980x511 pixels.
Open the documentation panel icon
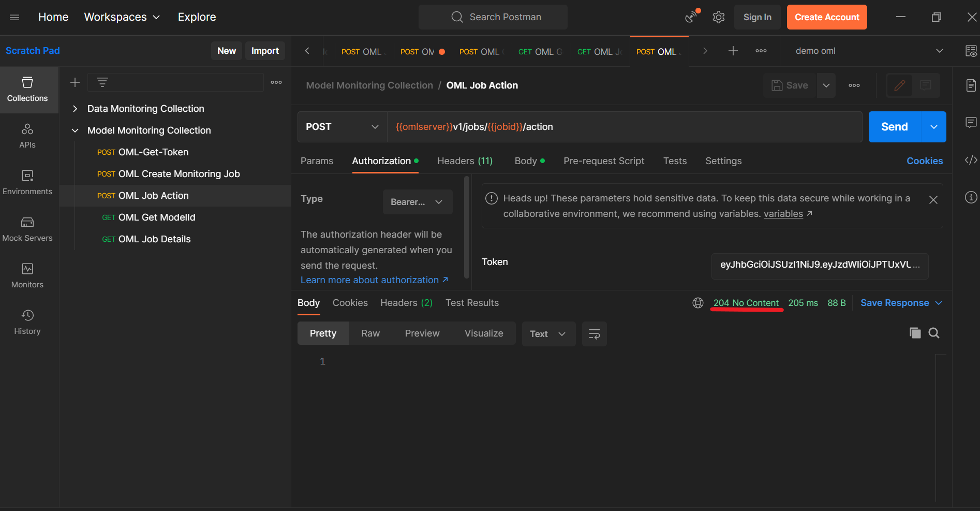[971, 85]
